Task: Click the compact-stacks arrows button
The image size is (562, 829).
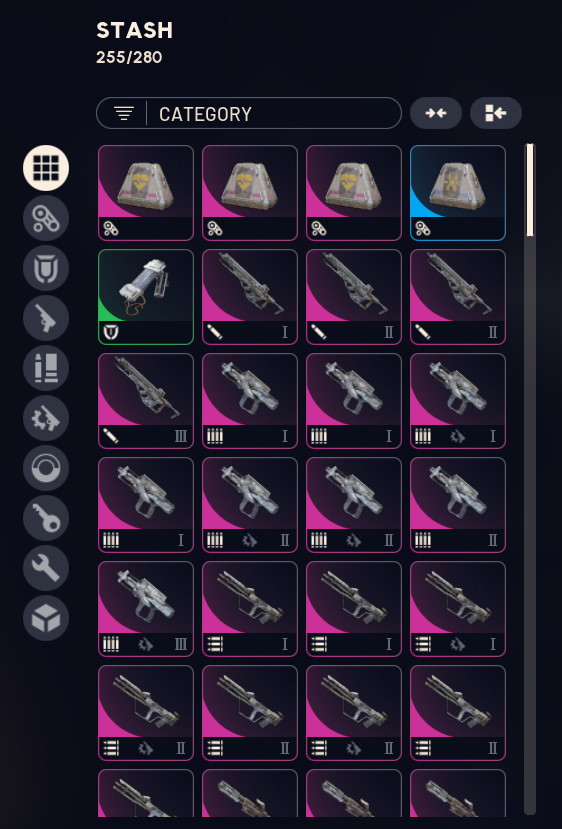Action: (436, 113)
